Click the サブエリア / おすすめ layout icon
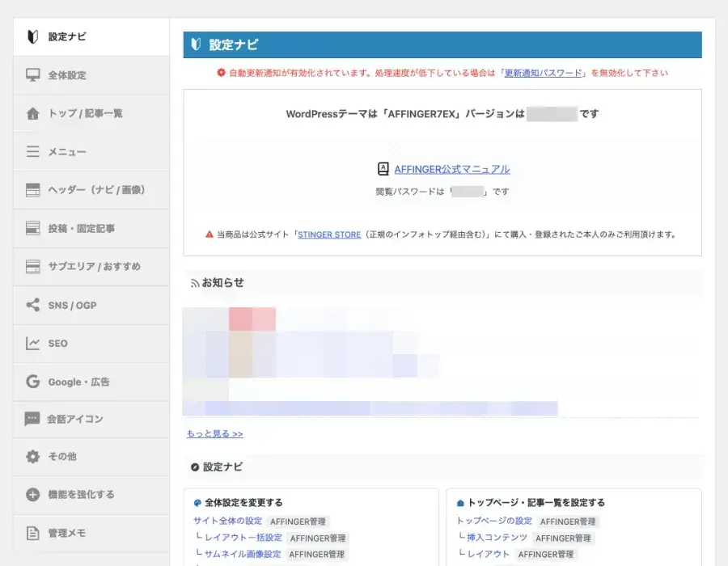 click(x=32, y=266)
